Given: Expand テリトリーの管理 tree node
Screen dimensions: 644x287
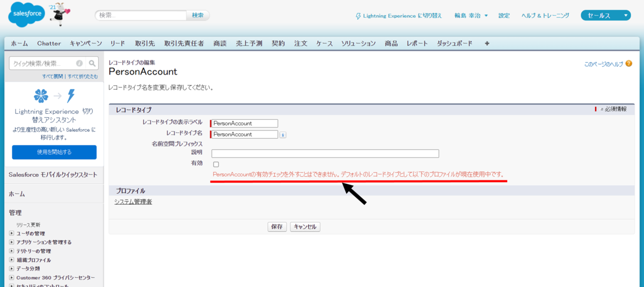Looking at the screenshot, I should (x=12, y=251).
